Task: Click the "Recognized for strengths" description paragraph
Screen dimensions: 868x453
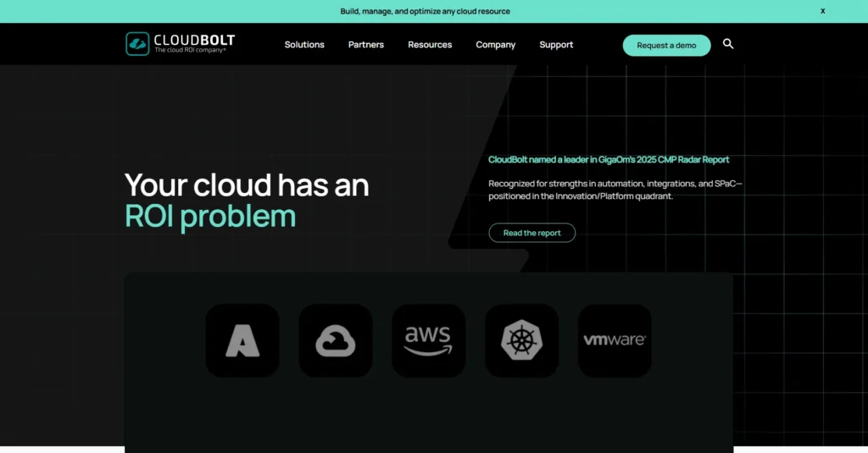Action: (615, 190)
